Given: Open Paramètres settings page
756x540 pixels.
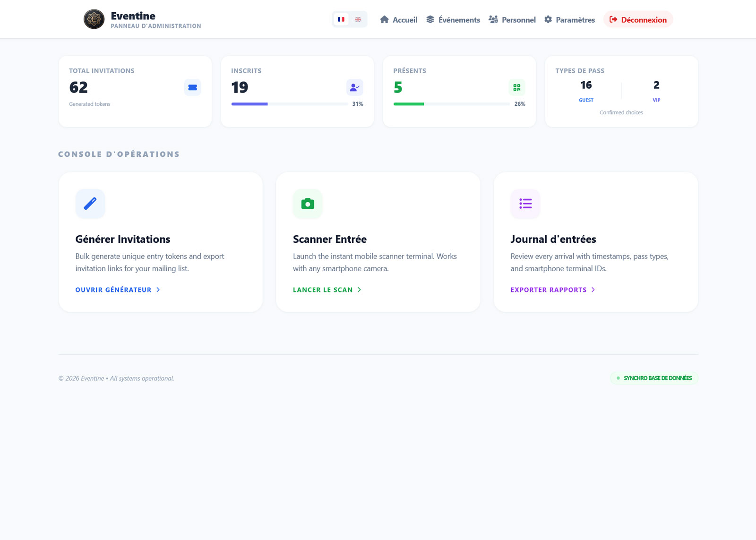Looking at the screenshot, I should pyautogui.click(x=569, y=19).
